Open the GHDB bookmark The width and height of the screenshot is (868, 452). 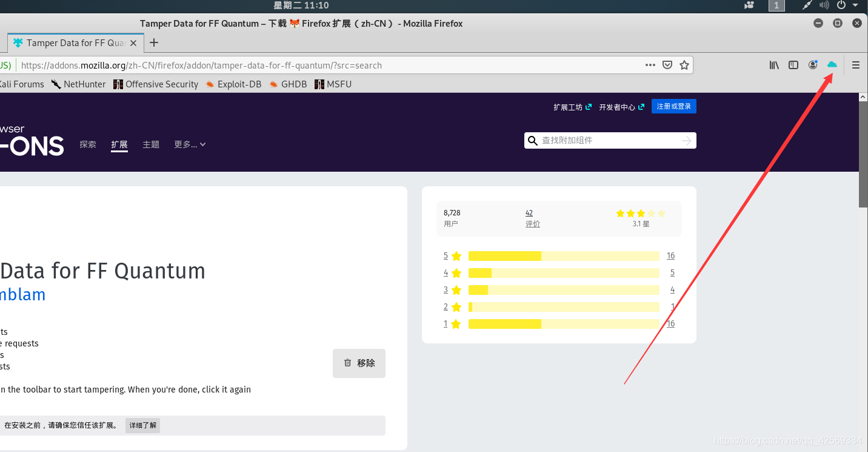[289, 84]
